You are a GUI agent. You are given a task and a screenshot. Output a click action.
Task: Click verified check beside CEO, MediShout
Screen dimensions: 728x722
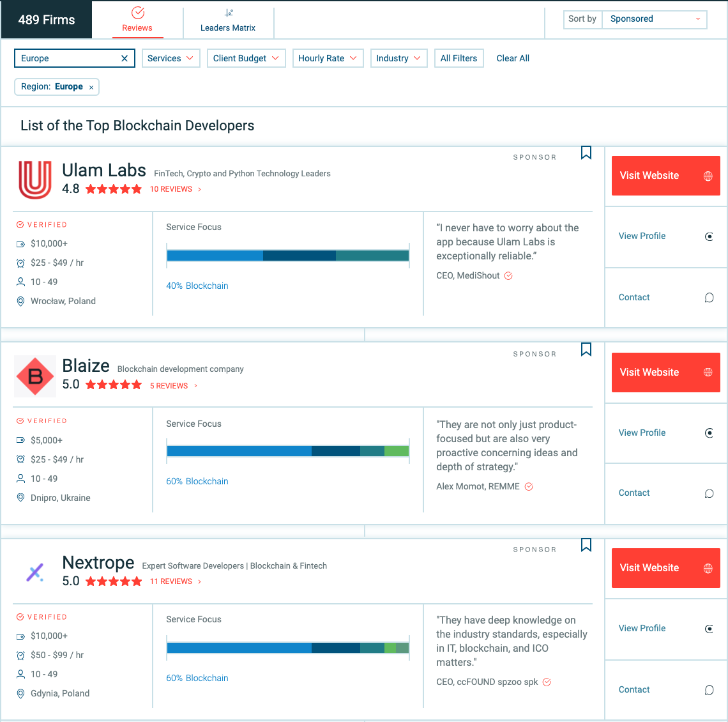[x=508, y=276]
